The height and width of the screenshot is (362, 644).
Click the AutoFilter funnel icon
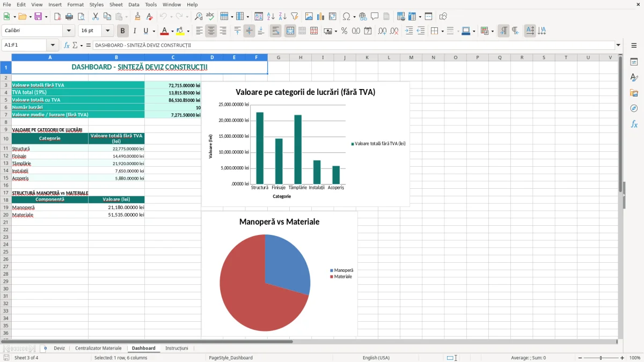(295, 17)
